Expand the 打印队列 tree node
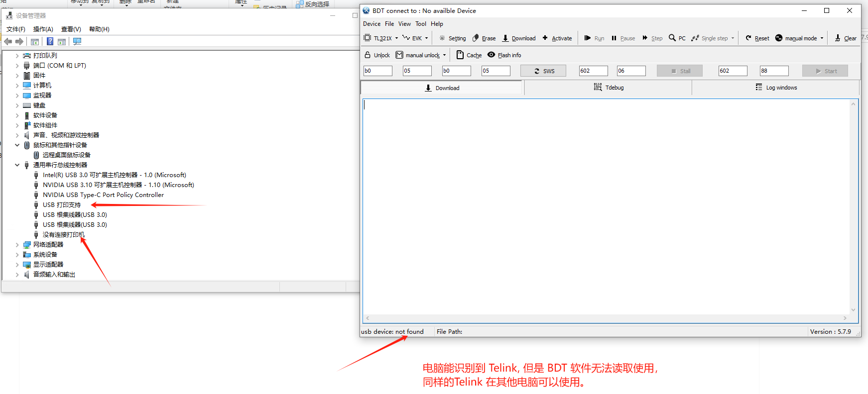868x394 pixels. [x=17, y=56]
